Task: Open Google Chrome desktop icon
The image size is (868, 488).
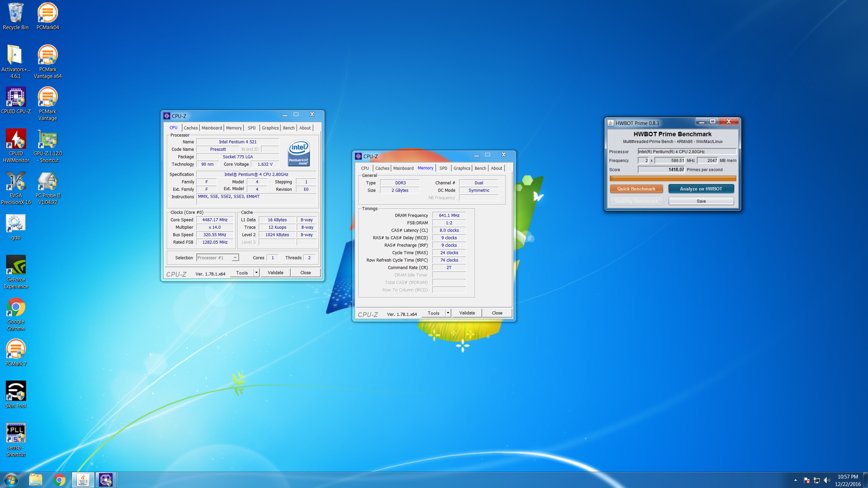Action: click(16, 314)
